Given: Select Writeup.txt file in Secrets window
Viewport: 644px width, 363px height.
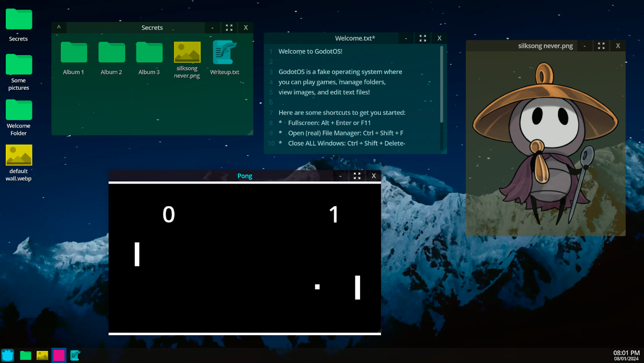Looking at the screenshot, I should (225, 58).
